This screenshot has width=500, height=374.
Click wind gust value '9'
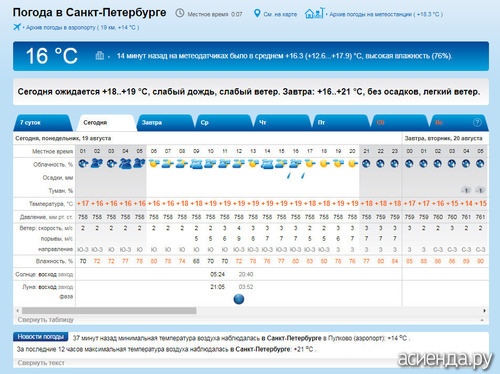[239, 239]
